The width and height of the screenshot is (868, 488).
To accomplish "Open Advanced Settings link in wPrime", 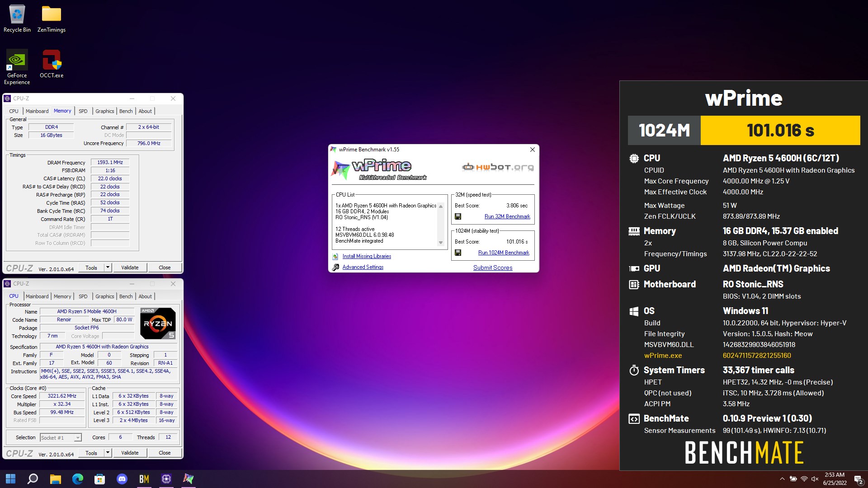I will point(363,267).
